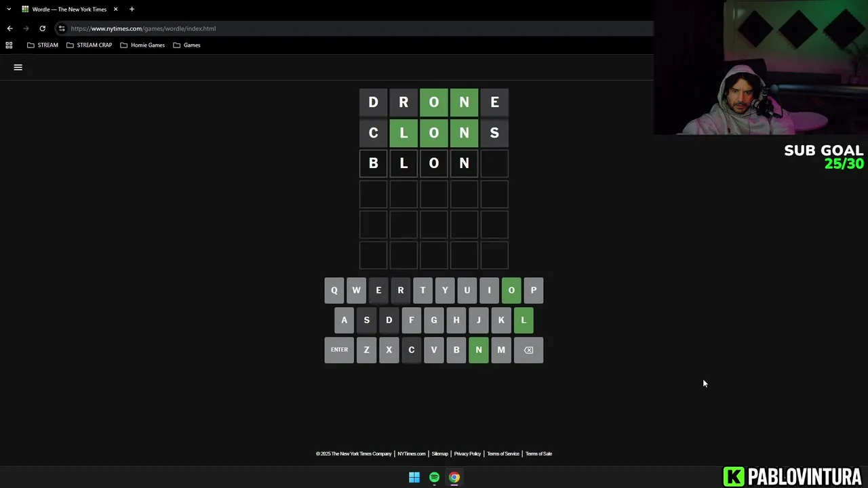Tap the B key on keyboard
This screenshot has height=488, width=868.
[456, 350]
